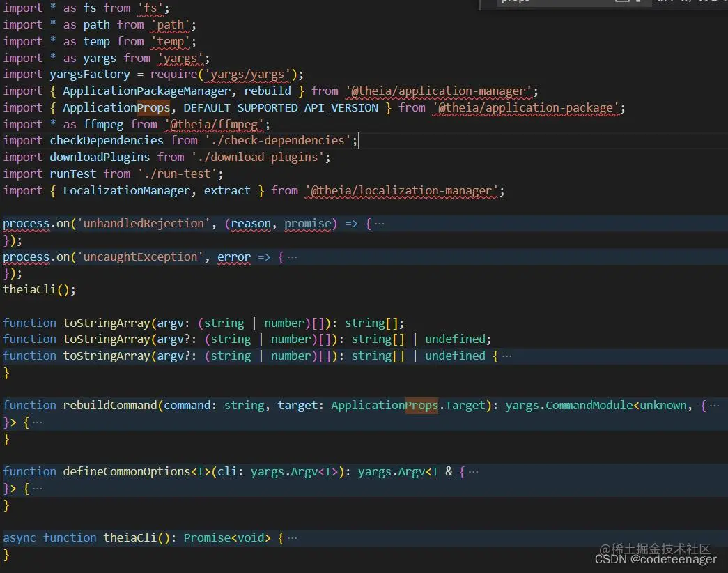The width and height of the screenshot is (728, 573).
Task: Unfold the body following defineCommonOptions' signature
Action: tap(38, 489)
